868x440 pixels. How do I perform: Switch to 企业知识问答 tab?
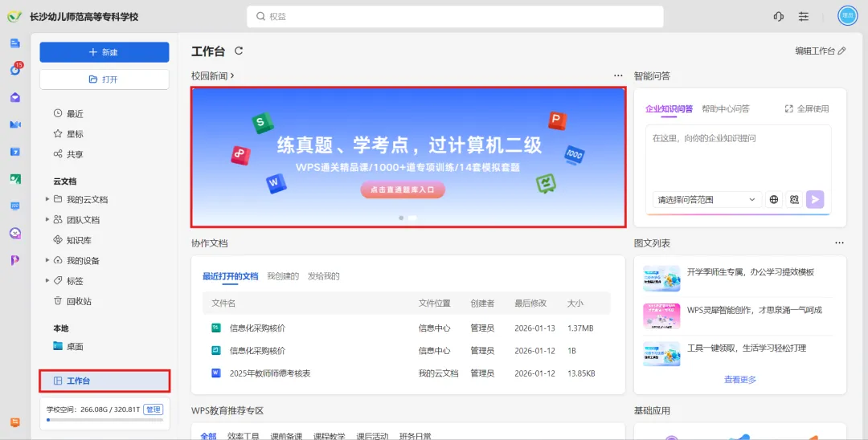(669, 109)
